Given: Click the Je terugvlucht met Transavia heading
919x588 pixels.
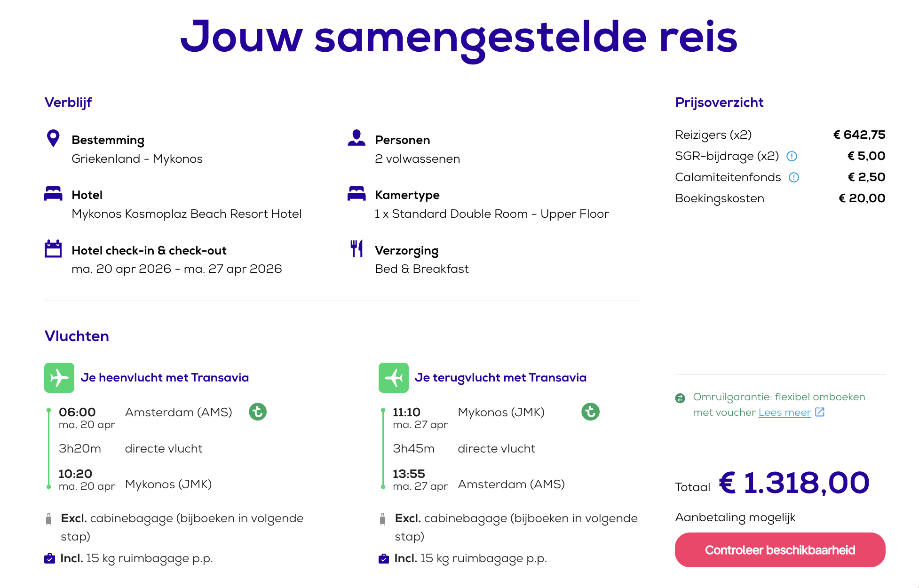Looking at the screenshot, I should (x=500, y=378).
